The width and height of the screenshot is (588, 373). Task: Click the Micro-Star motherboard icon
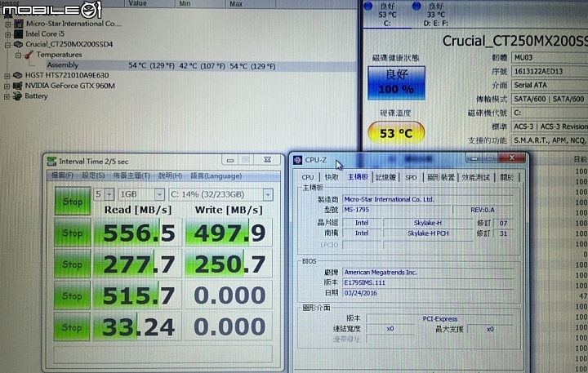18,24
